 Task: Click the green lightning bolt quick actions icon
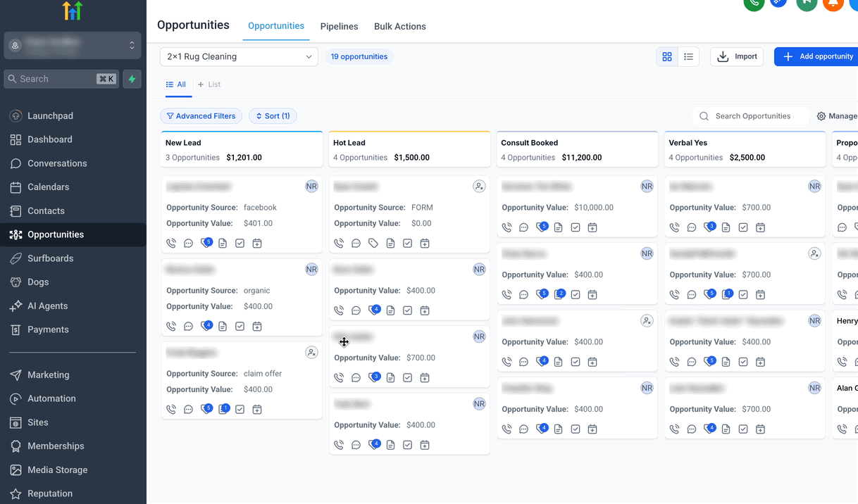coord(132,79)
